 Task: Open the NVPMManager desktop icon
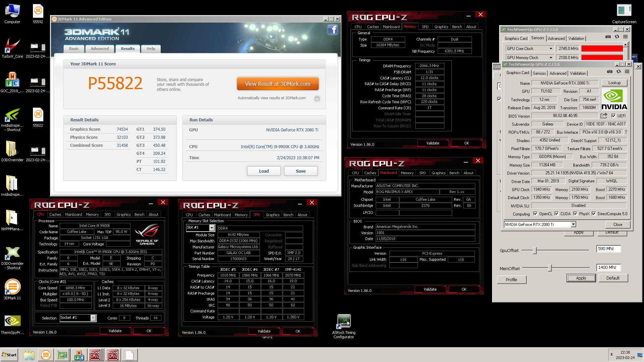12,220
